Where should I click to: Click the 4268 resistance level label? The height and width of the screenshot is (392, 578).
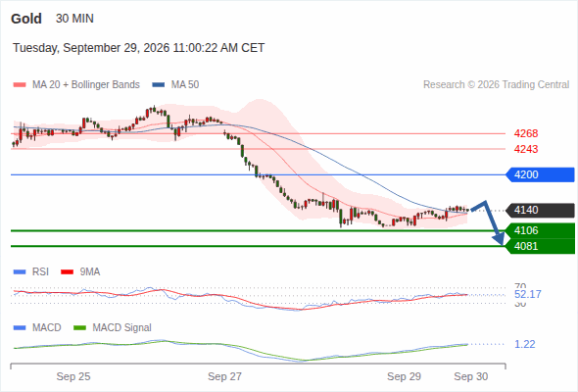click(x=526, y=133)
